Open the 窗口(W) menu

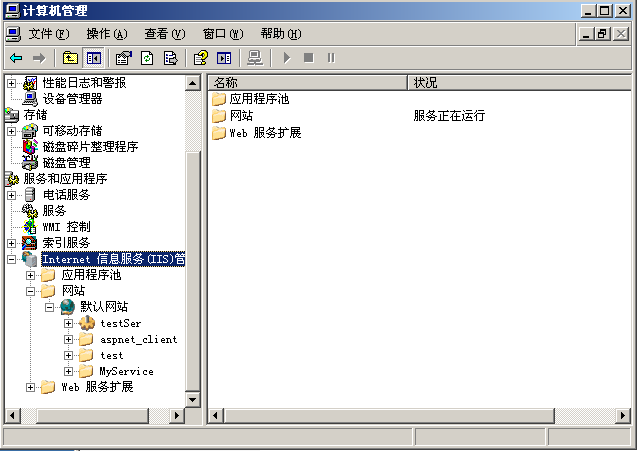click(223, 34)
